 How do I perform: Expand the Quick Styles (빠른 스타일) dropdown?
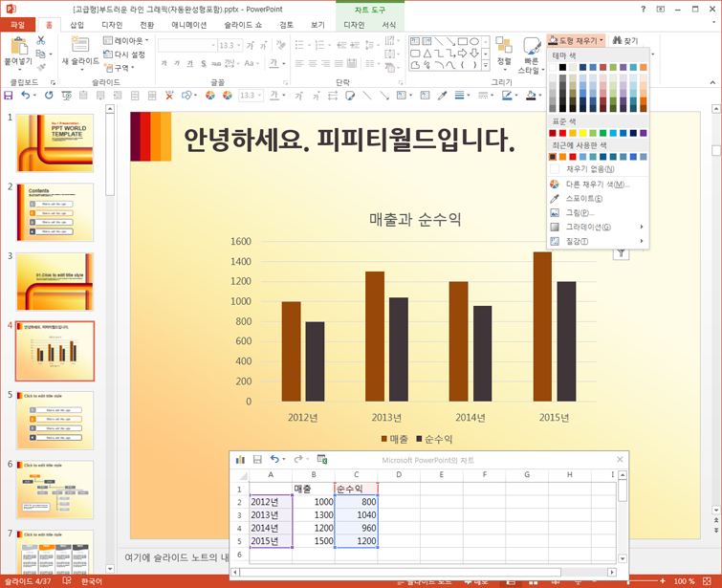532,55
